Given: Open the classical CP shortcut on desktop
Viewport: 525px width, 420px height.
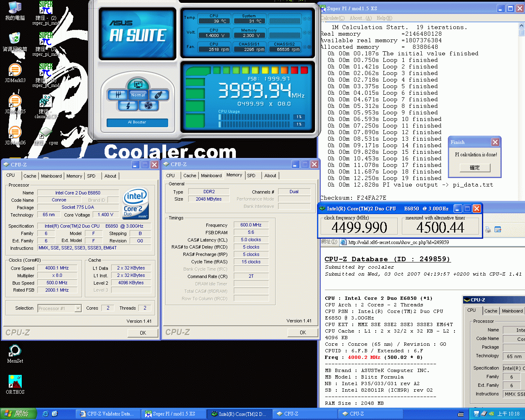Looking at the screenshot, I should click(x=46, y=107).
